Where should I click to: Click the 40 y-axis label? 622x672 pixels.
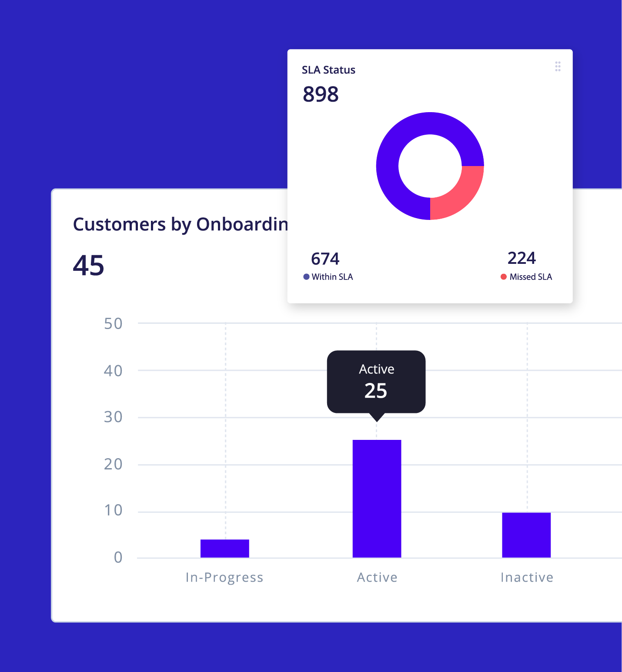click(113, 371)
